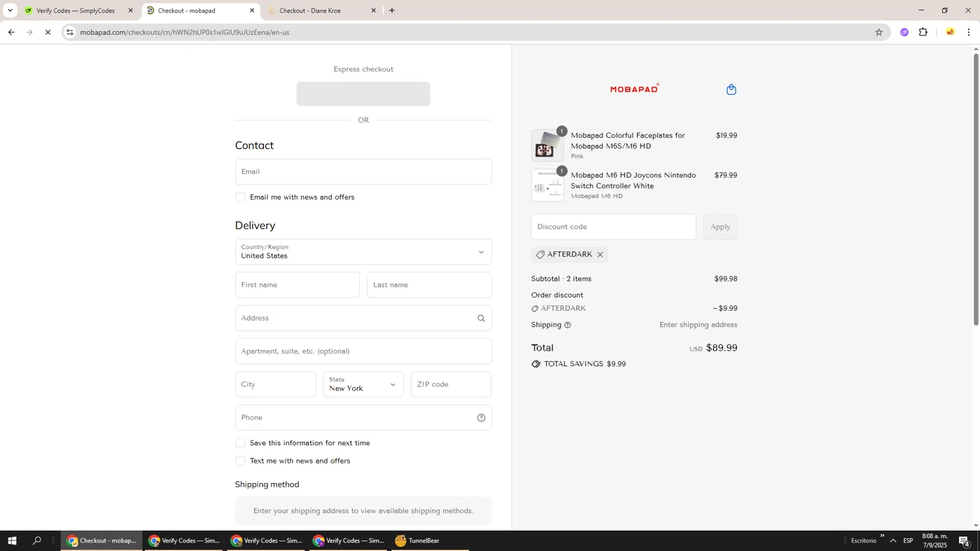
Task: Click the browser address bar URL
Action: tap(185, 32)
